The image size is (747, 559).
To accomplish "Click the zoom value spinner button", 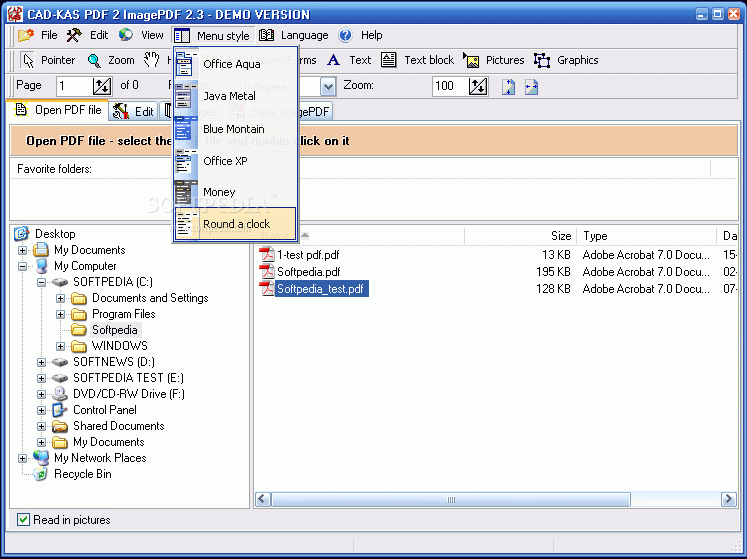I will (x=478, y=86).
